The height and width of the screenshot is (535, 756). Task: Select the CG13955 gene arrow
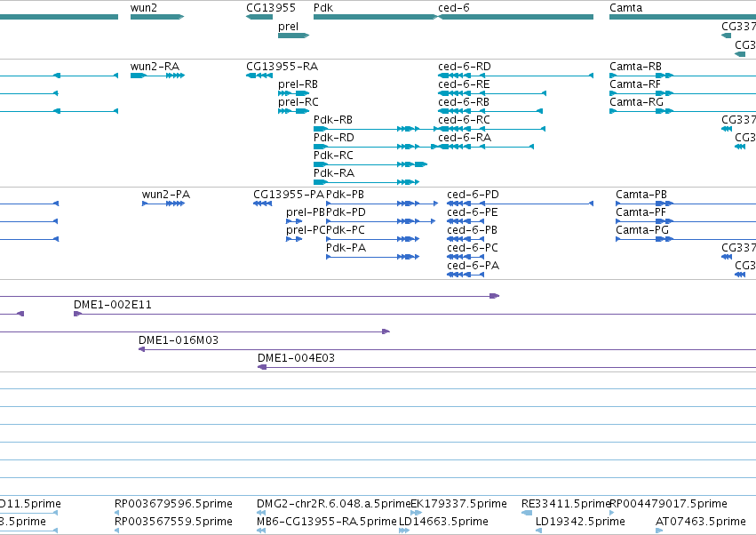(x=259, y=17)
